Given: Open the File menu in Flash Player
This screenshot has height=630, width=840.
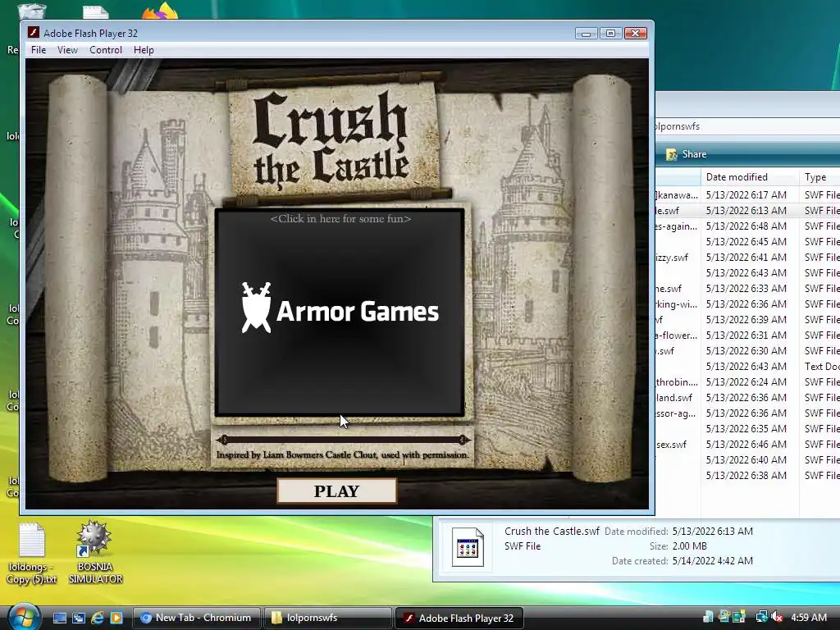Looking at the screenshot, I should [x=39, y=50].
